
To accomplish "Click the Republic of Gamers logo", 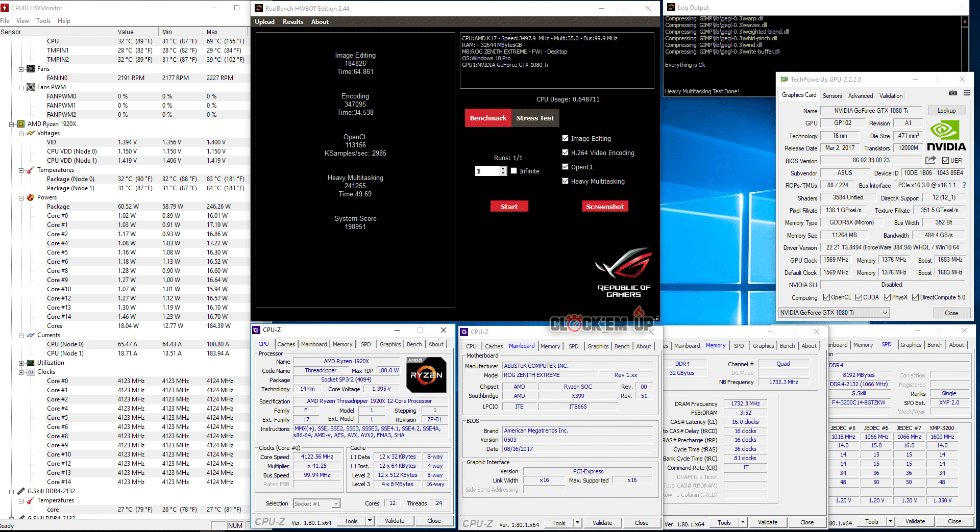I will click(x=624, y=272).
